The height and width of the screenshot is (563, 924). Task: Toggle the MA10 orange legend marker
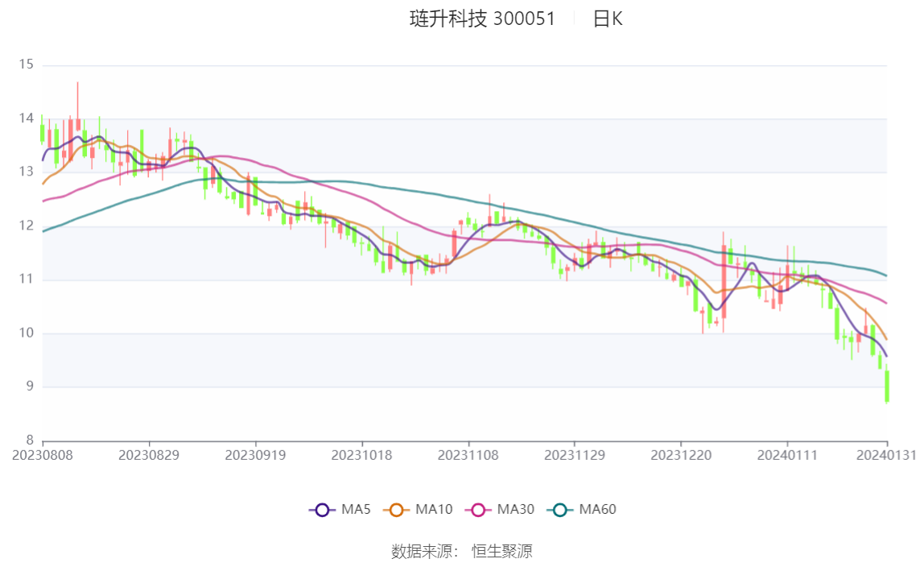(396, 510)
